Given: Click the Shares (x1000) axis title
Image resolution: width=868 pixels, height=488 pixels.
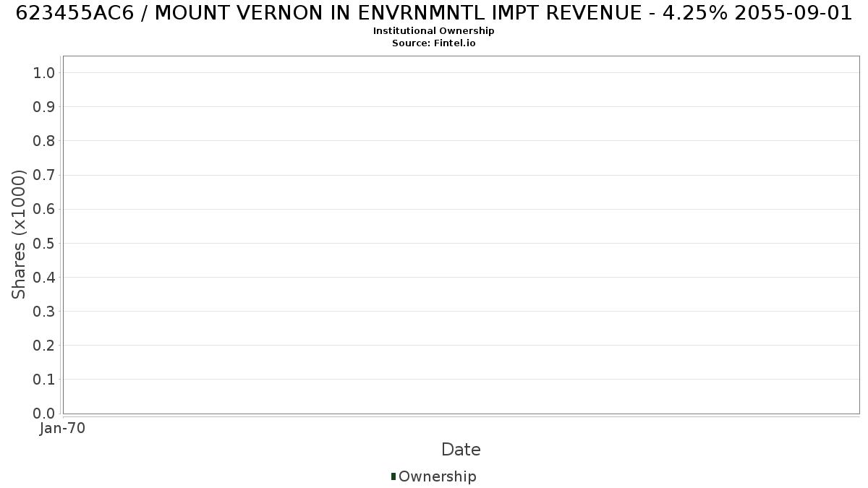Looking at the screenshot, I should pyautogui.click(x=19, y=234).
